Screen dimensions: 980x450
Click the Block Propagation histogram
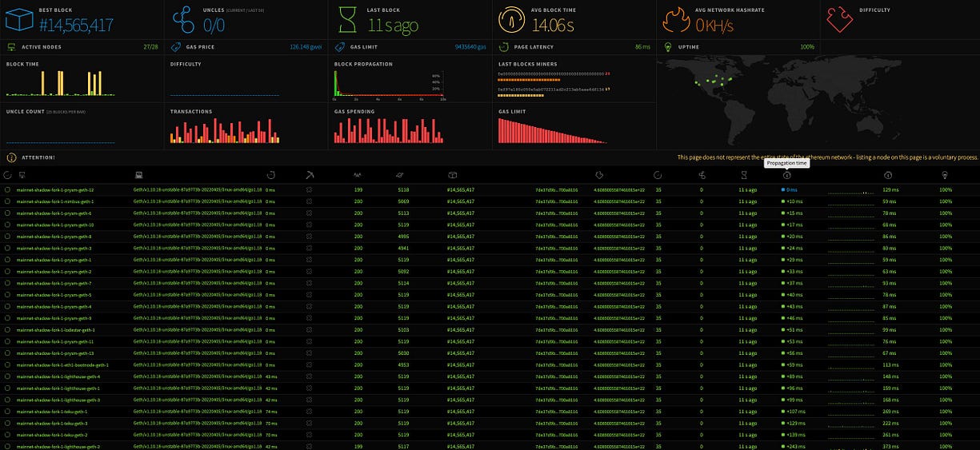(x=389, y=85)
